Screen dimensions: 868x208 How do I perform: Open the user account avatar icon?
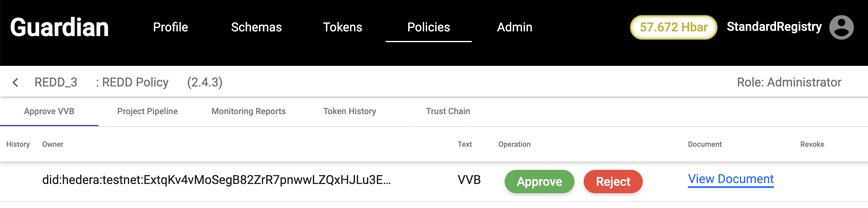coord(841,27)
